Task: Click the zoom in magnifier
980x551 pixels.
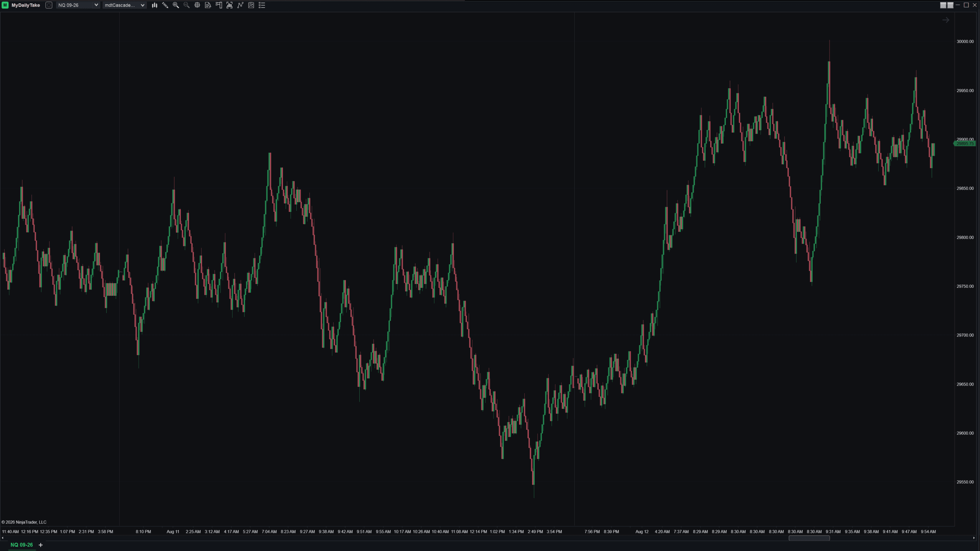Action: tap(176, 5)
